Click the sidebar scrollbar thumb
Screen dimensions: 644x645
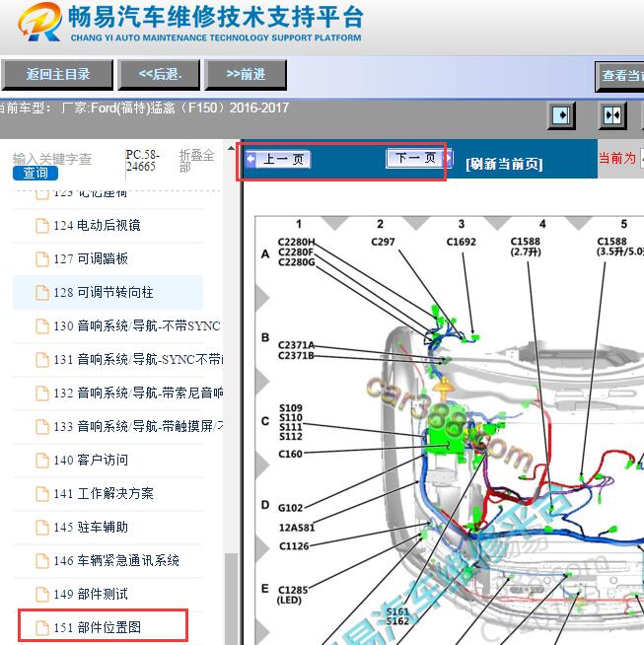231,599
